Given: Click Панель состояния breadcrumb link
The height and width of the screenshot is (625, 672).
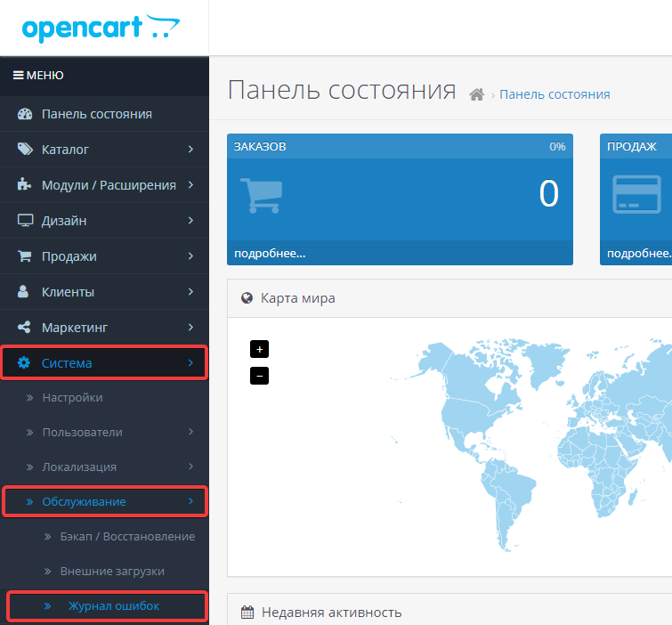Looking at the screenshot, I should (555, 94).
